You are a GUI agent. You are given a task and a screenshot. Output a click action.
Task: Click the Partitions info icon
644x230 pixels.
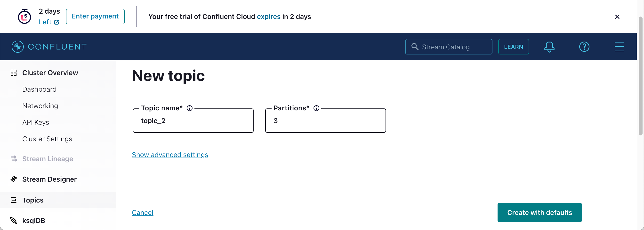coord(316,108)
